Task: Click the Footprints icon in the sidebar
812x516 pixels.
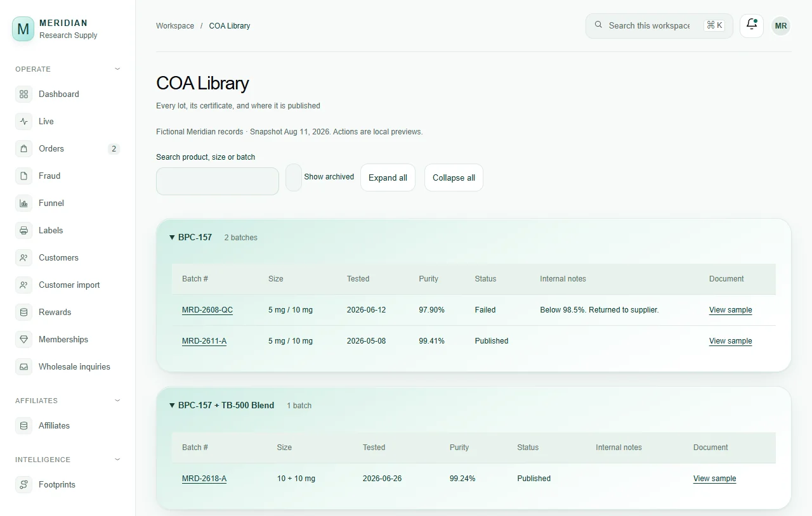Action: point(23,484)
